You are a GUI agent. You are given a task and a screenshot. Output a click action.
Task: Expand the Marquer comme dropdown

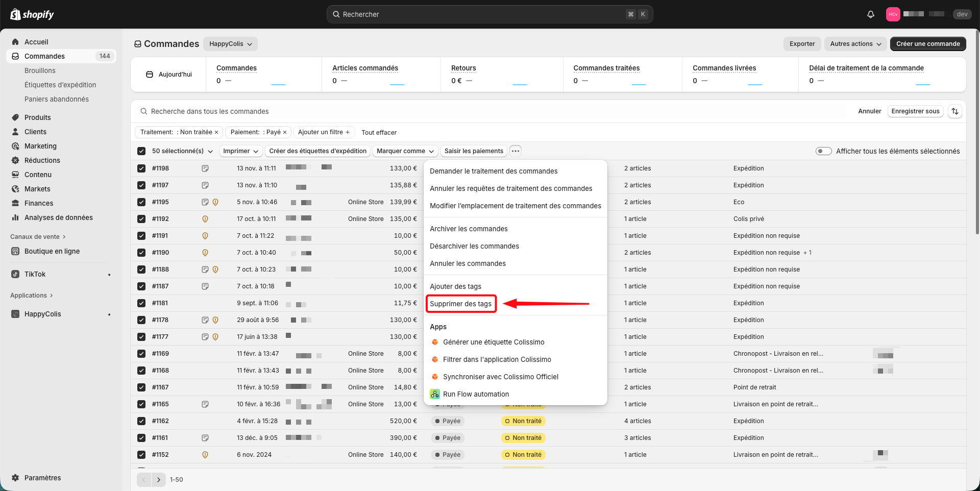click(405, 151)
